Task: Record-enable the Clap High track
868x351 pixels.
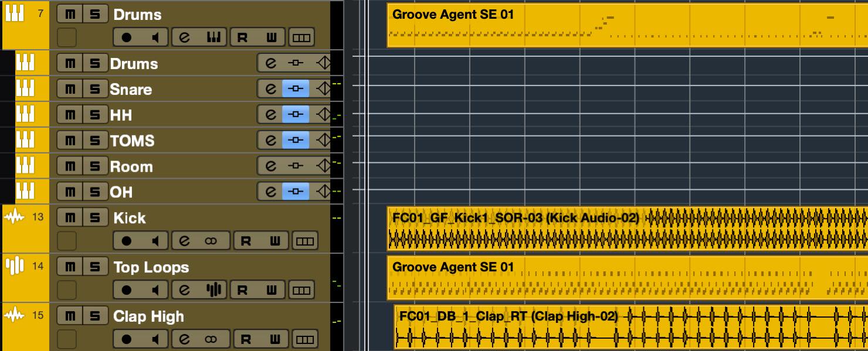Action: click(x=127, y=339)
